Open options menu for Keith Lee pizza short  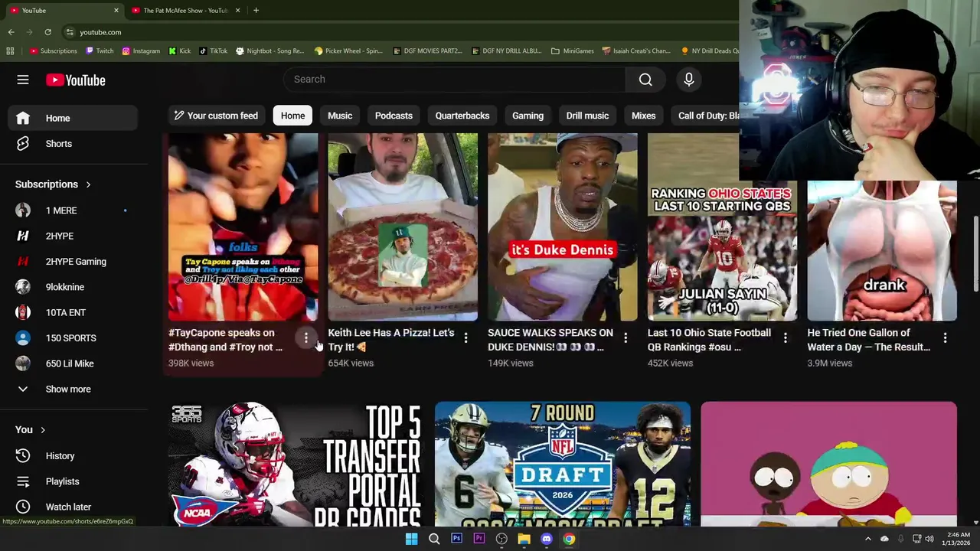pos(465,337)
